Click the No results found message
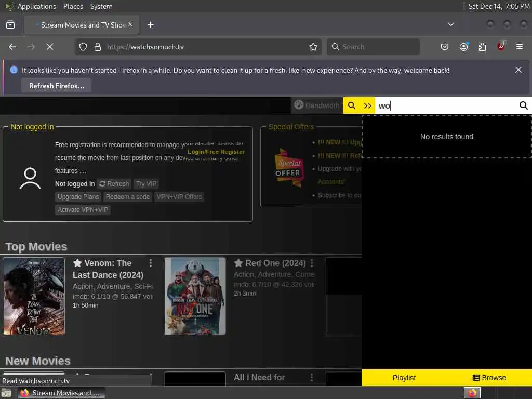Screen dimensions: 532x399 point(446,137)
